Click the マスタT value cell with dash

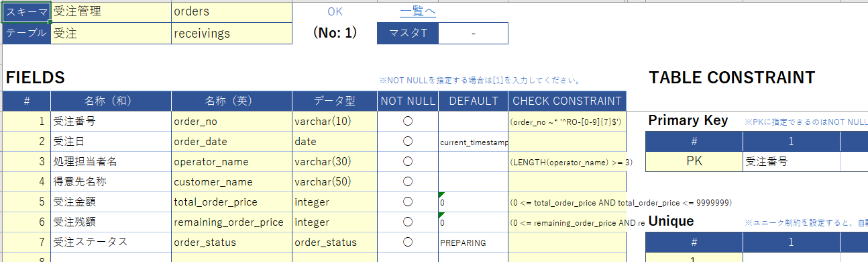click(473, 34)
